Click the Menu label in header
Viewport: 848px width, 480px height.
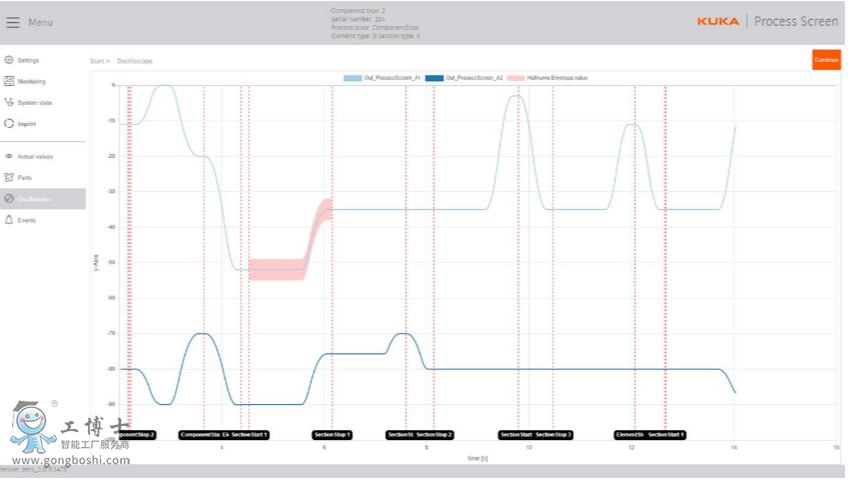coord(41,22)
